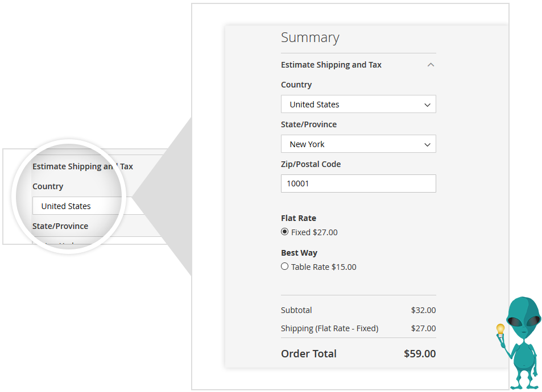Image resolution: width=542 pixels, height=392 pixels.
Task: Focus the Zip/Postal Code field containing 10001
Action: 358,184
